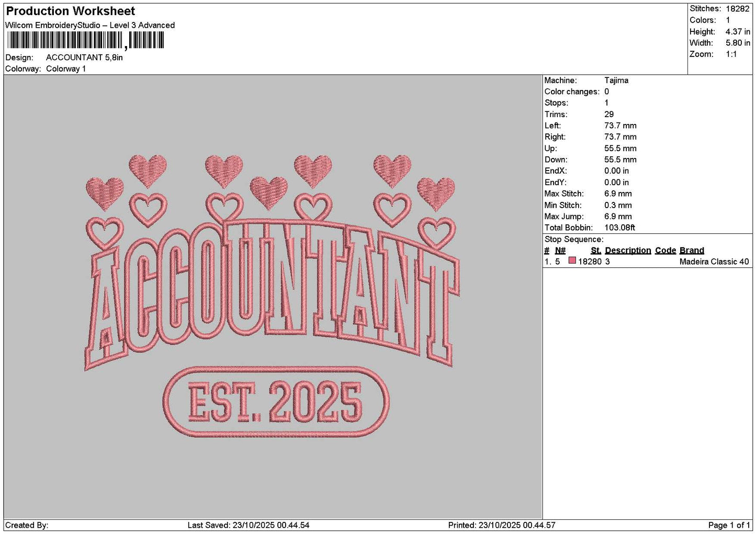Click the 'Created By:' footer label
This screenshot has width=756, height=534.
click(27, 525)
